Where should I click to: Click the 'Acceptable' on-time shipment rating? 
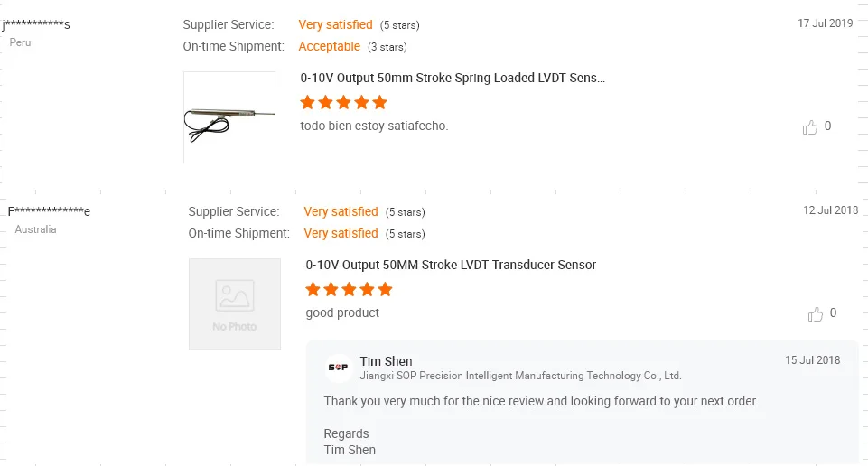[330, 47]
